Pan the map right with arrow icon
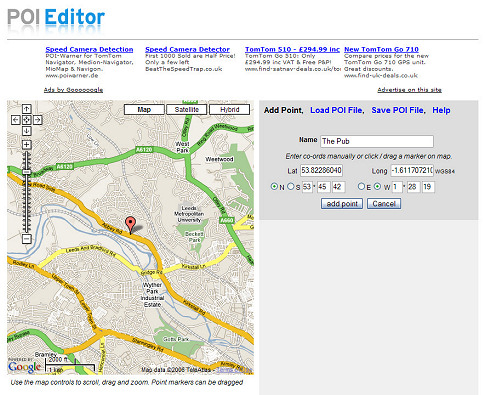485x395 pixels. click(x=37, y=120)
